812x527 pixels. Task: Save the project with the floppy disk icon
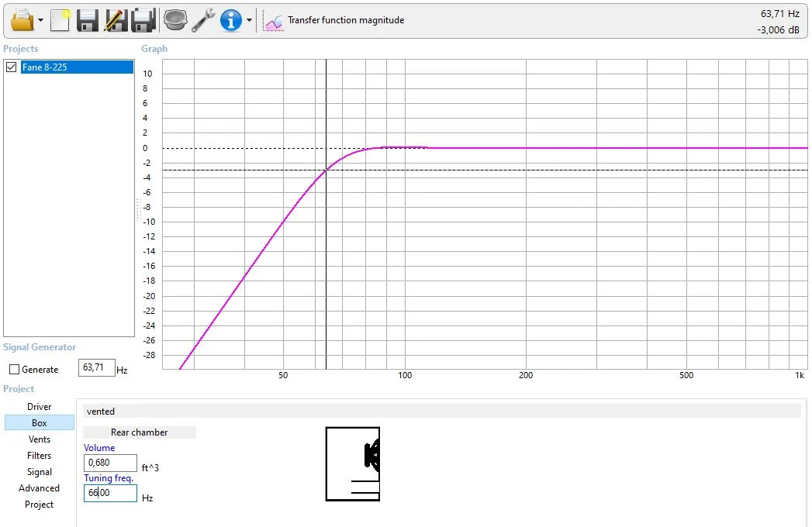tap(88, 20)
